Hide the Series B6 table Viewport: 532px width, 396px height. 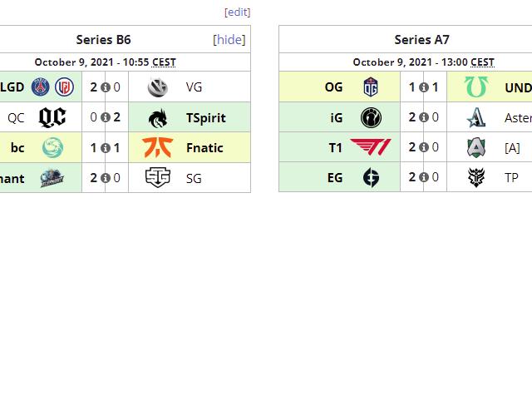point(230,39)
